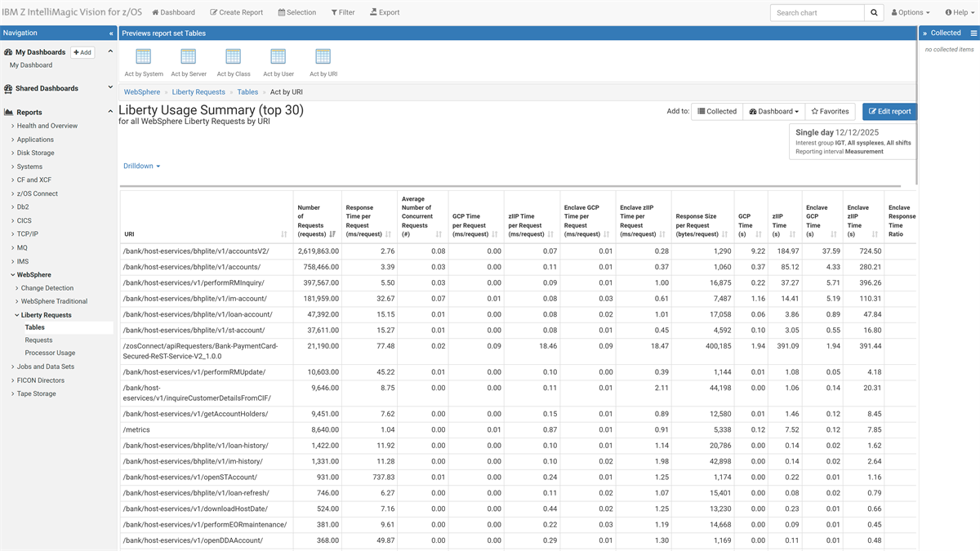The image size is (980, 551).
Task: Select the Act by Class table icon
Action: [x=233, y=57]
